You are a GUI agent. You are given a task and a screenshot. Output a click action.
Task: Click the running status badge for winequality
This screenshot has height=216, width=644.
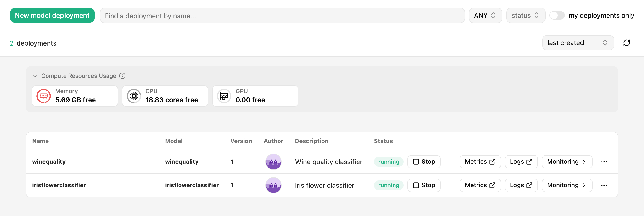[x=388, y=162]
